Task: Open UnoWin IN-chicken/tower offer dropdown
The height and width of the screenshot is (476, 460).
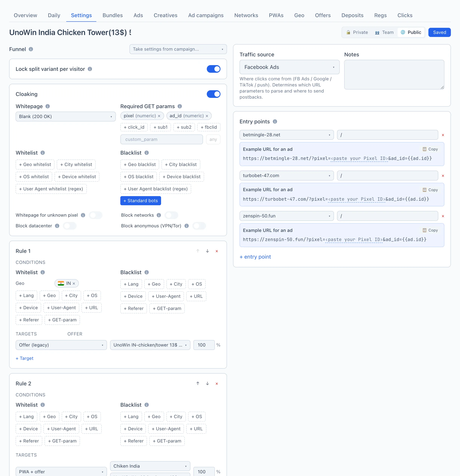Action: point(150,345)
